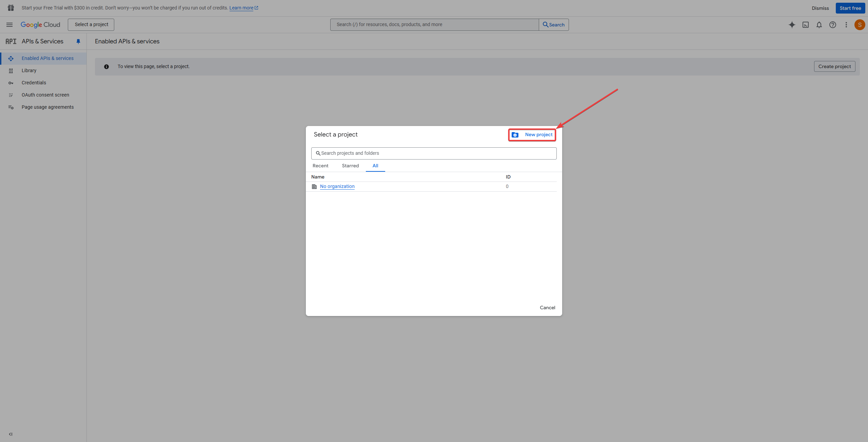Unpin APIs & Services pin icon

point(78,41)
